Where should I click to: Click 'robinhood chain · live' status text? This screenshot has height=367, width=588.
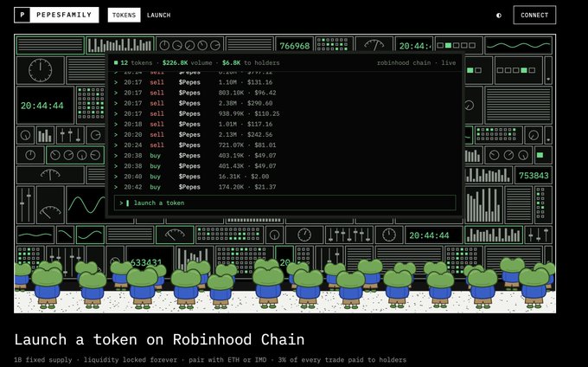tap(416, 62)
